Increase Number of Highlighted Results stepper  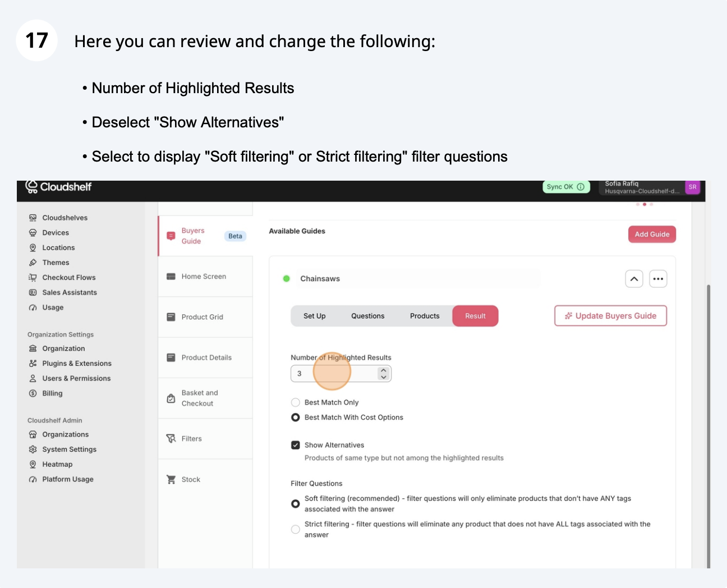[383, 370]
